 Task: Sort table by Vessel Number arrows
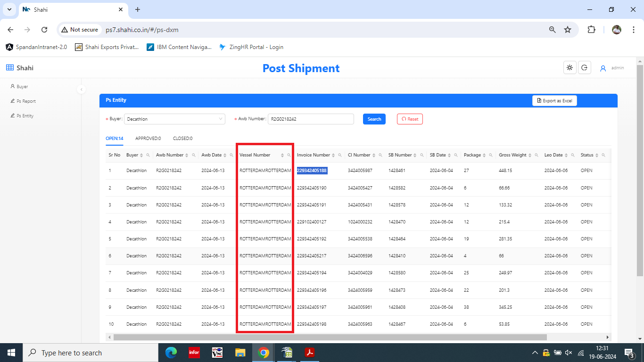[x=282, y=155]
